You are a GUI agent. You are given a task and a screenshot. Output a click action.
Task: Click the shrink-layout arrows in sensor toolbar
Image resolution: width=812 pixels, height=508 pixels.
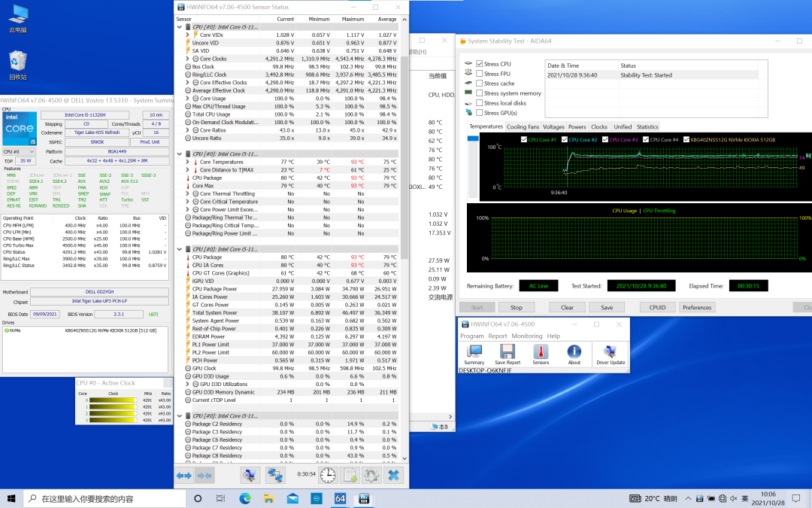(205, 476)
